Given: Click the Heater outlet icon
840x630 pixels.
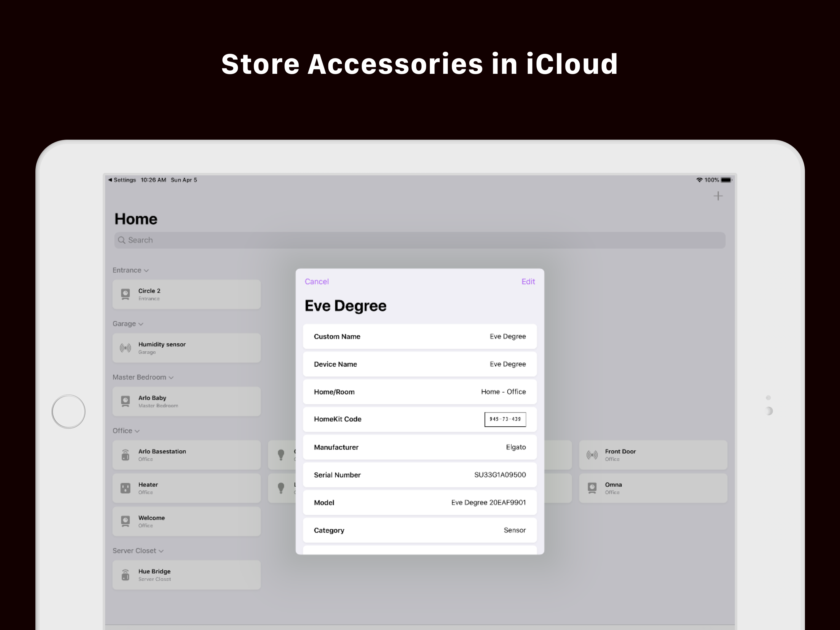Looking at the screenshot, I should tap(125, 488).
